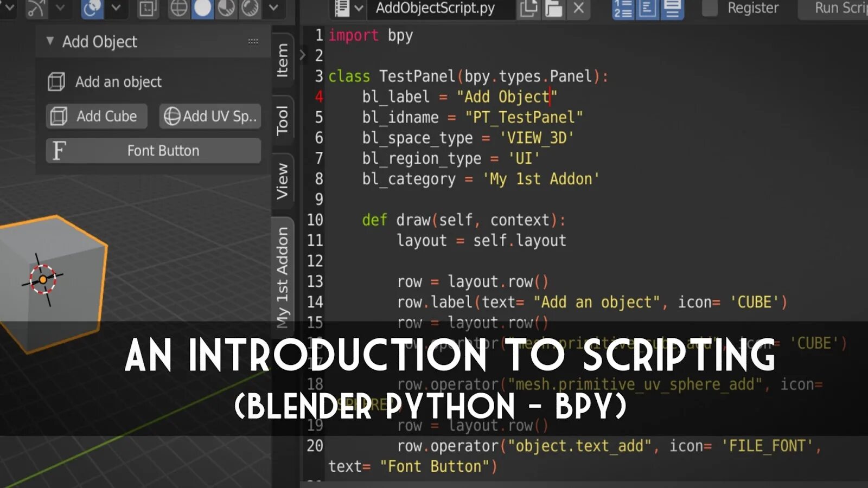Image resolution: width=868 pixels, height=488 pixels.
Task: Click the Add UV Sphere button
Action: pos(210,116)
